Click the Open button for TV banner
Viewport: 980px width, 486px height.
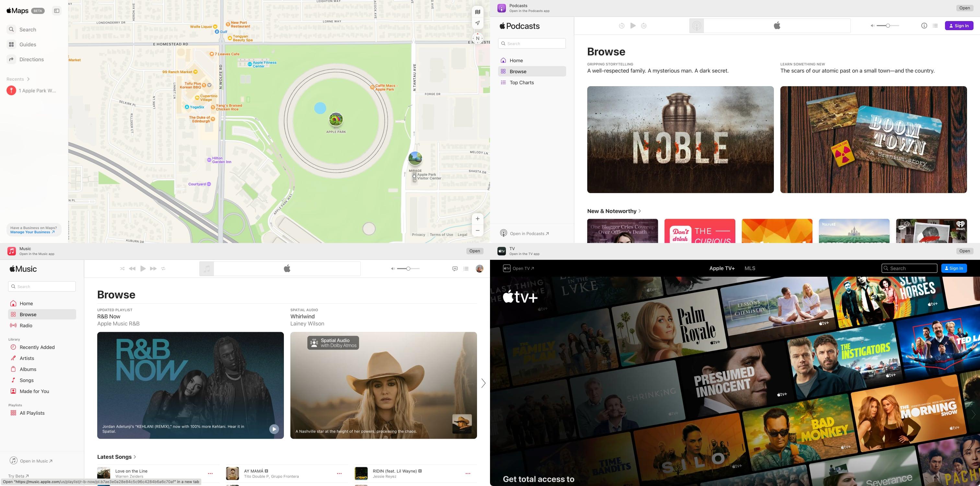(964, 251)
